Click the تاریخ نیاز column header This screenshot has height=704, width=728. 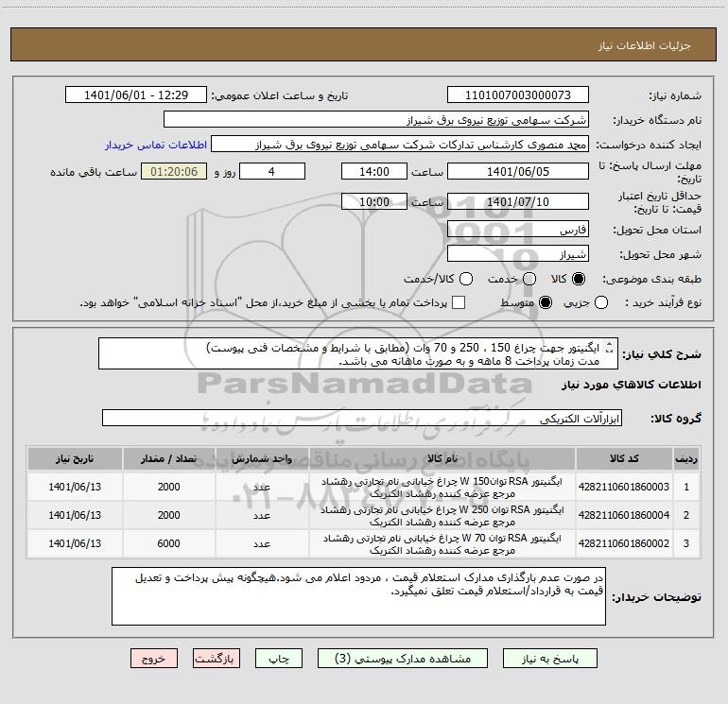(75, 459)
